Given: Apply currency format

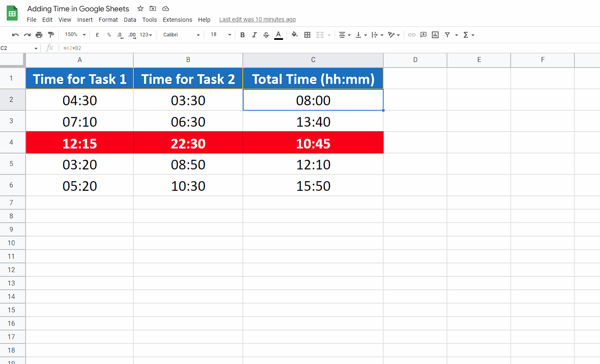Looking at the screenshot, I should click(97, 35).
